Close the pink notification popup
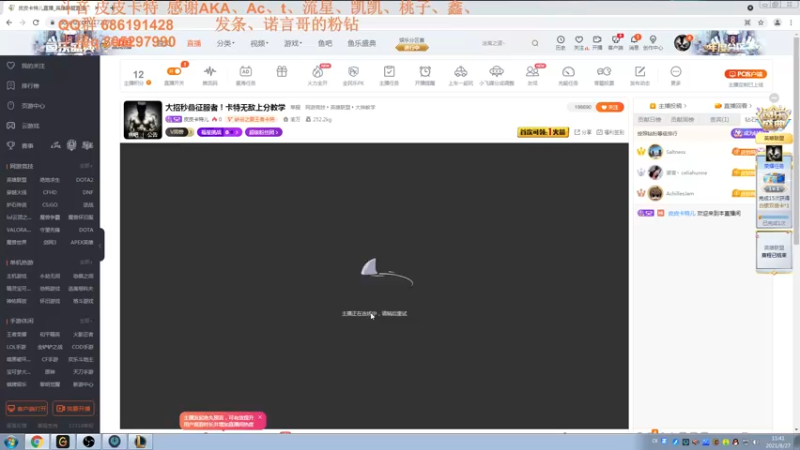The width and height of the screenshot is (800, 450). click(260, 417)
